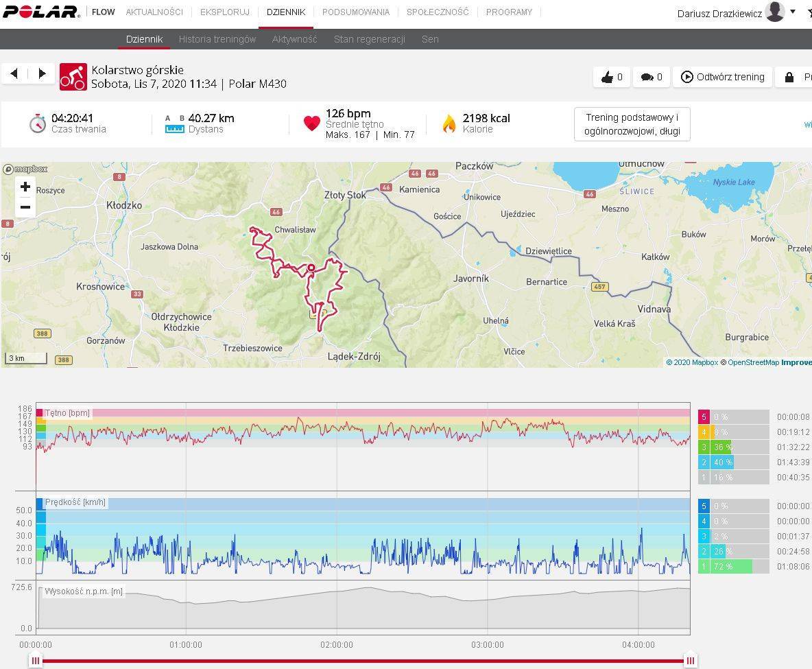
Task: Open the Prędkość [km/h] chart selector
Action: [x=75, y=502]
